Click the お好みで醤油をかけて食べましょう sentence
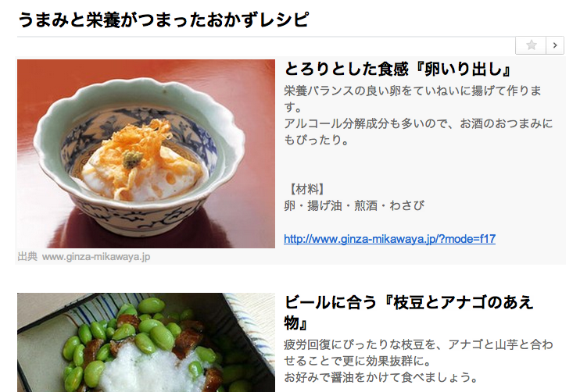The width and height of the screenshot is (580, 392). [x=381, y=377]
